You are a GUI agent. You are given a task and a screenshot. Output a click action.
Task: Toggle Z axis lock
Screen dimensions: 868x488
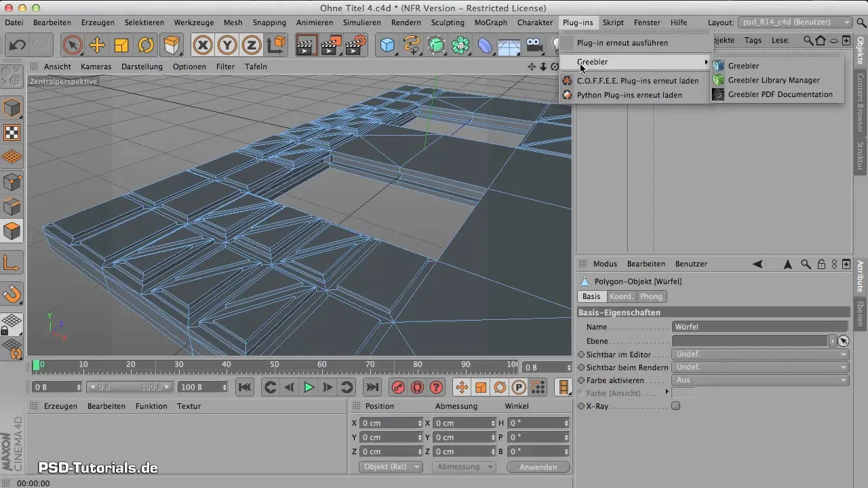pyautogui.click(x=252, y=45)
